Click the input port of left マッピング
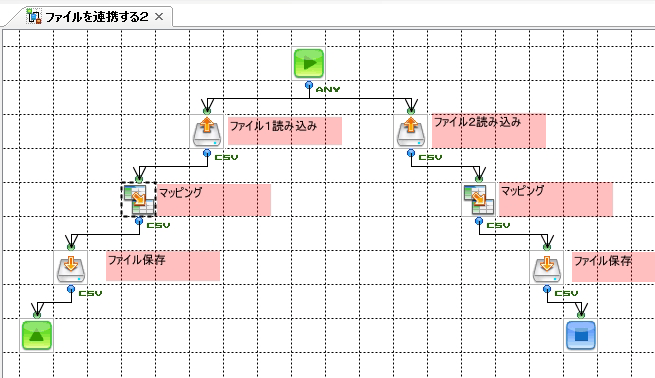This screenshot has width=655, height=378. [x=139, y=179]
